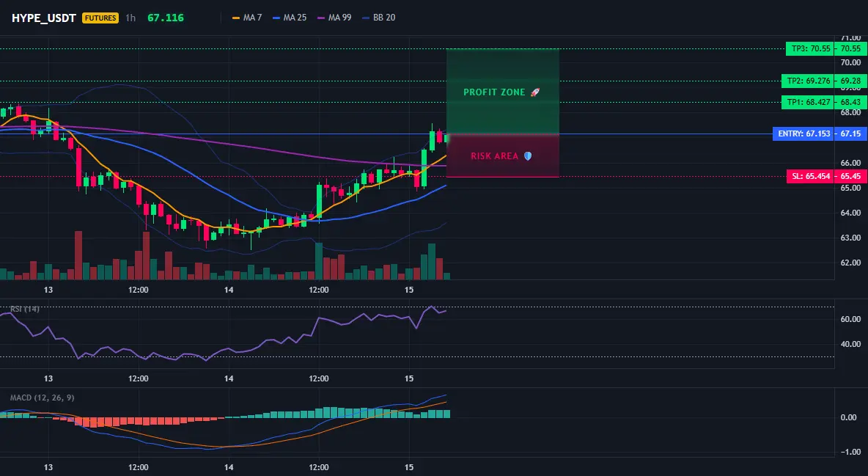This screenshot has height=476, width=868.
Task: Click the 64.00 price axis tick
Action: pos(850,213)
